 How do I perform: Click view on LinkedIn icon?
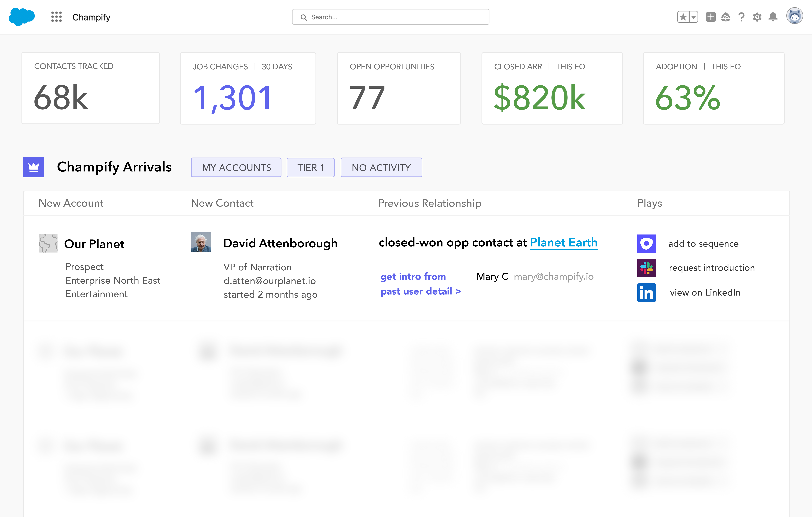pyautogui.click(x=646, y=293)
